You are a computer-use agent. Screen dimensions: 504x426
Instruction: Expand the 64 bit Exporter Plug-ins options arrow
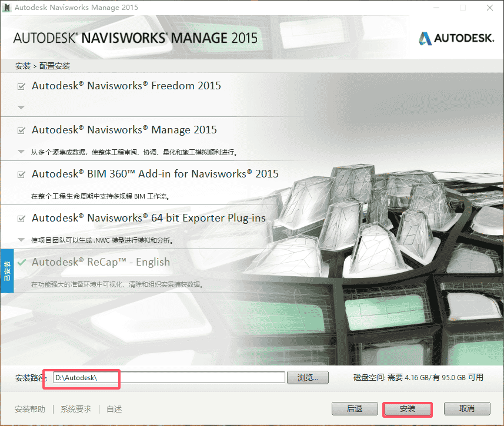pyautogui.click(x=21, y=240)
